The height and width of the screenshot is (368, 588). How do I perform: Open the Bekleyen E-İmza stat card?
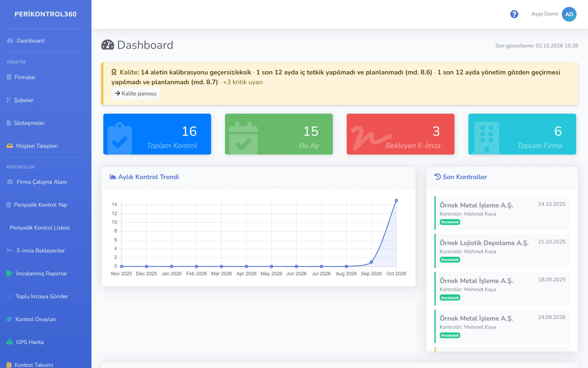(400, 134)
